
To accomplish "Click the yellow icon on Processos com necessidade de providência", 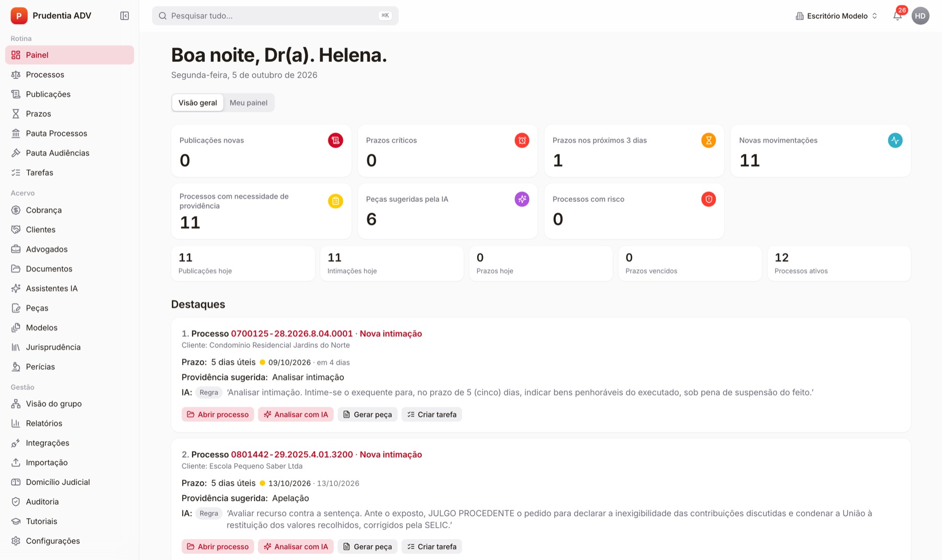I will point(335,201).
